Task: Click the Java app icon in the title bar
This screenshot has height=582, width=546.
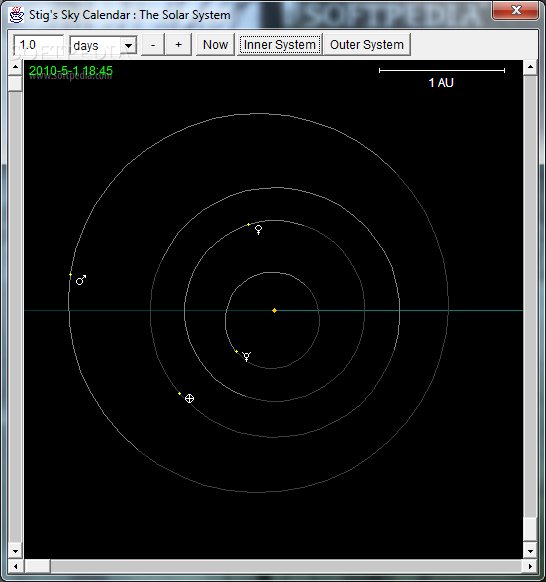Action: pyautogui.click(x=17, y=15)
